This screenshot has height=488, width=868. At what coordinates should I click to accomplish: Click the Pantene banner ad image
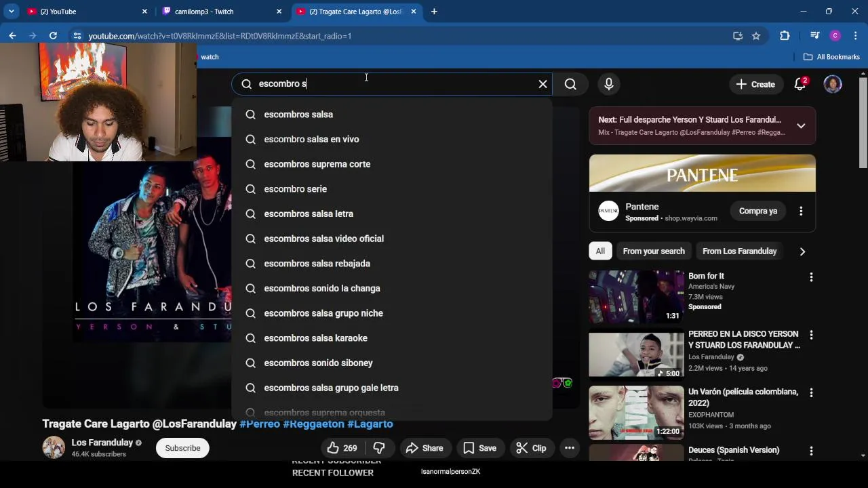coord(702,174)
